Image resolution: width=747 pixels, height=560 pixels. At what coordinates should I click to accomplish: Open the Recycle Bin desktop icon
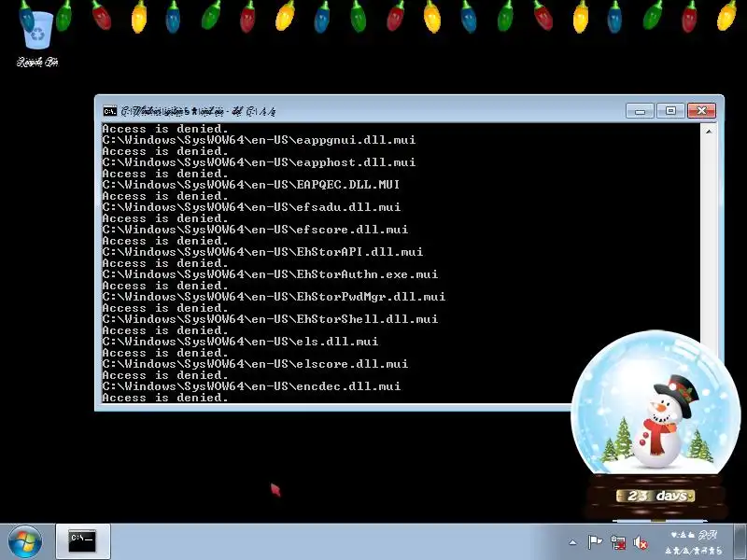coord(37,40)
